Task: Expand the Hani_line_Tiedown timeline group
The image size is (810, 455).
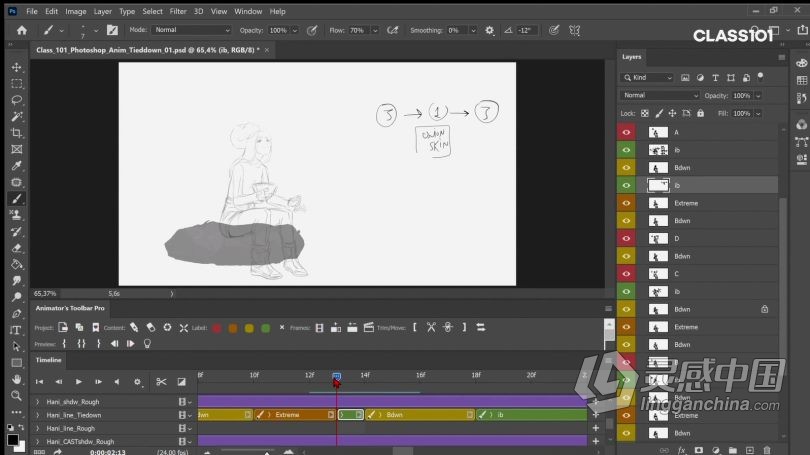Action: pos(37,415)
